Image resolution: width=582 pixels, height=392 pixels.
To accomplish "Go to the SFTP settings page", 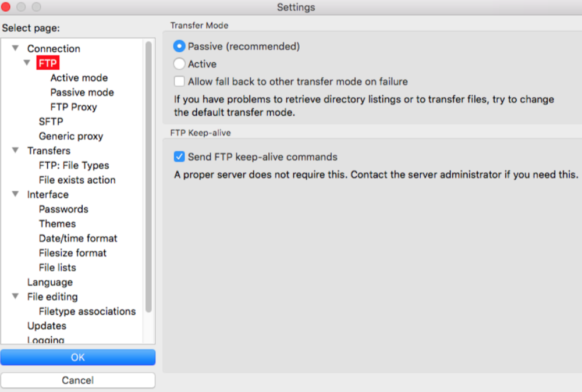I will (51, 122).
